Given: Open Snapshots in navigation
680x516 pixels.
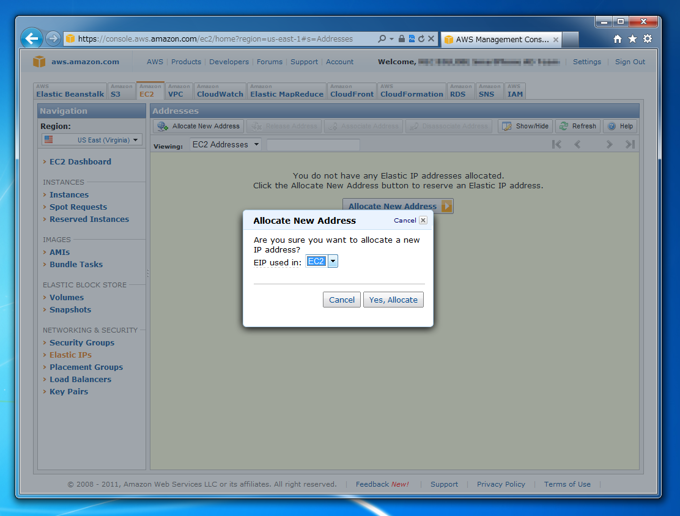Looking at the screenshot, I should point(70,310).
